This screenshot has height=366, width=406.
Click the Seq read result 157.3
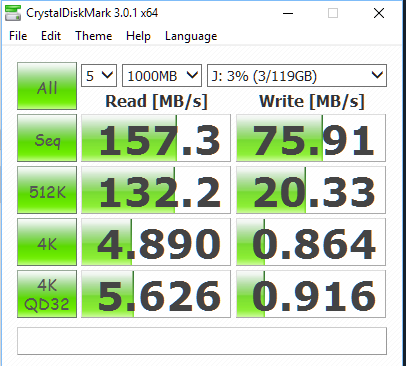click(x=156, y=138)
